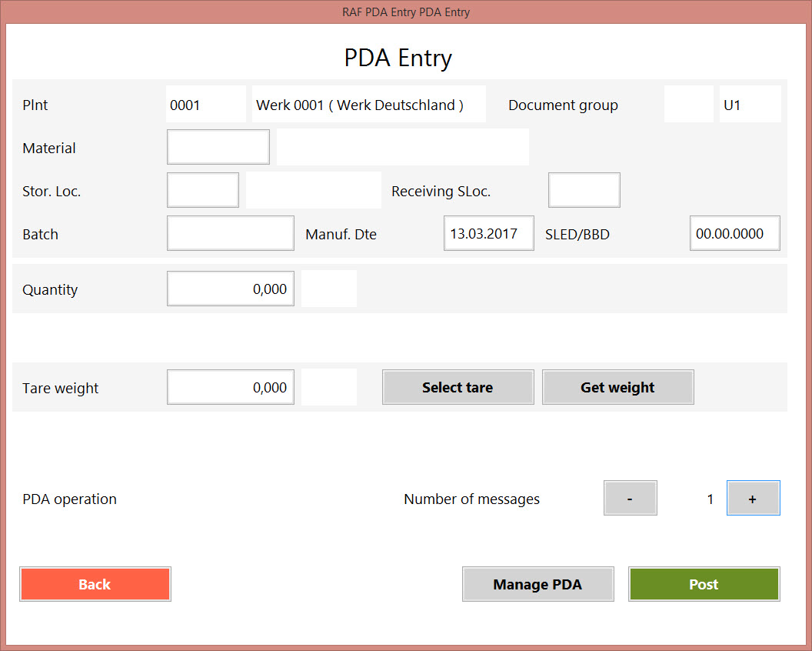Click the SLED/BBD date field
812x651 pixels.
pos(734,233)
